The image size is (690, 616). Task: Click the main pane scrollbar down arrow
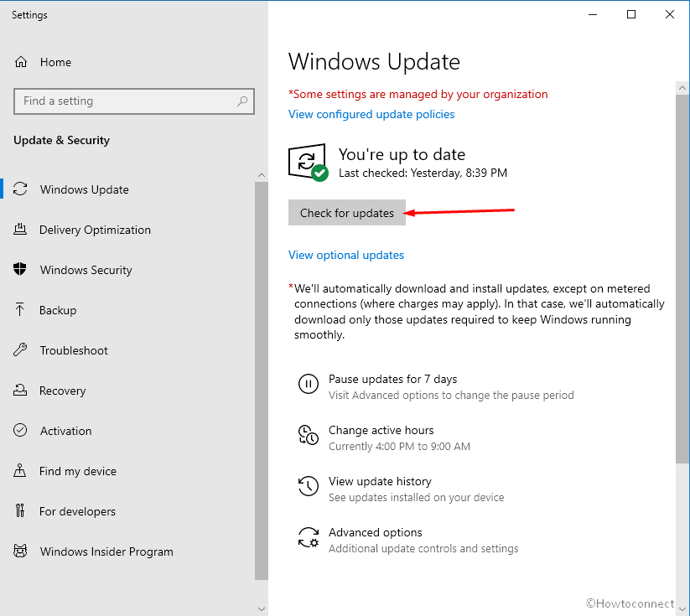[682, 609]
